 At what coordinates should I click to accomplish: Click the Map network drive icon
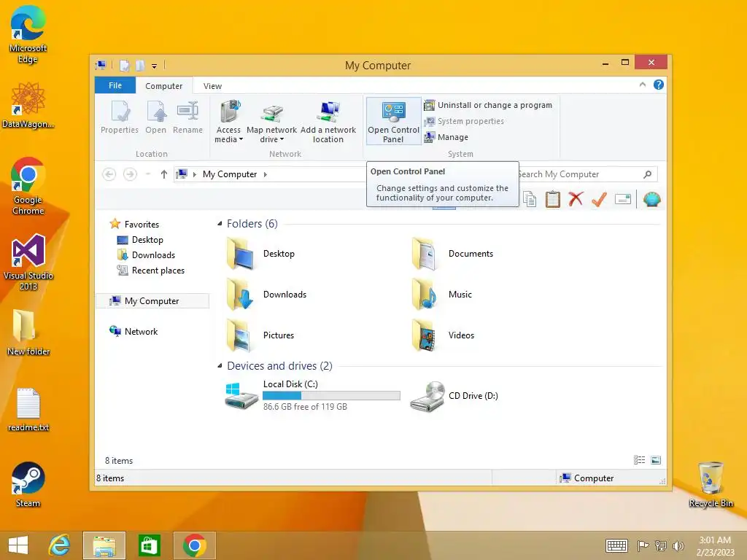click(271, 113)
